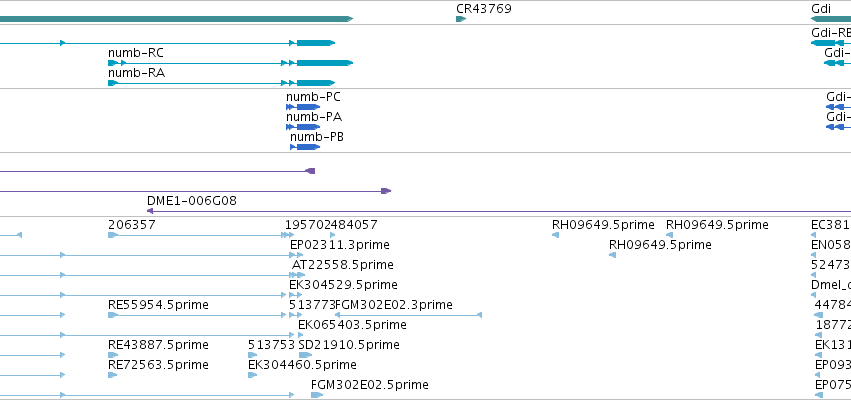The height and width of the screenshot is (400, 851).
Task: Select the leftmost RH09649.5prime arrow marker
Action: [x=555, y=235]
